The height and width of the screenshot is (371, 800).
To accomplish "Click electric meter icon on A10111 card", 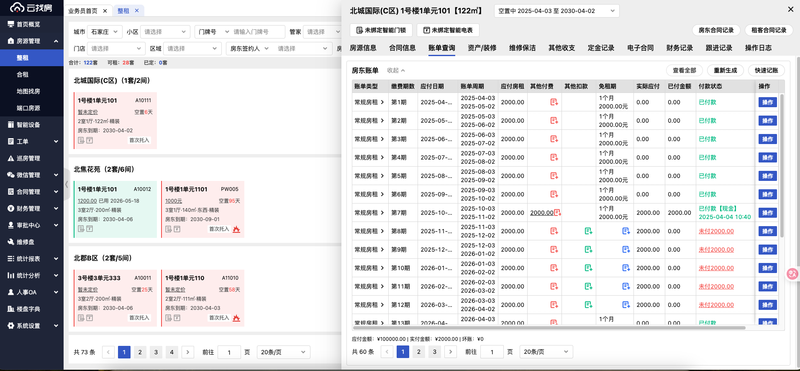I will coord(89,140).
